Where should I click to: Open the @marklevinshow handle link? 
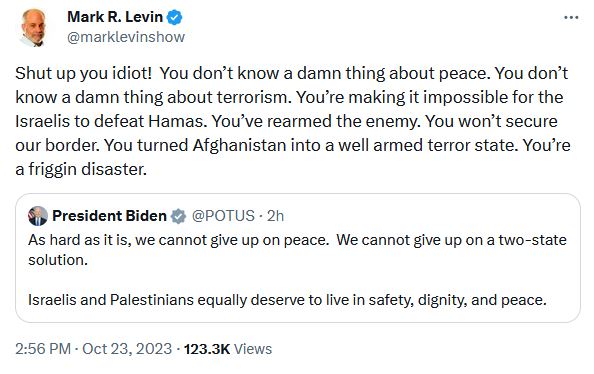pyautogui.click(x=126, y=37)
